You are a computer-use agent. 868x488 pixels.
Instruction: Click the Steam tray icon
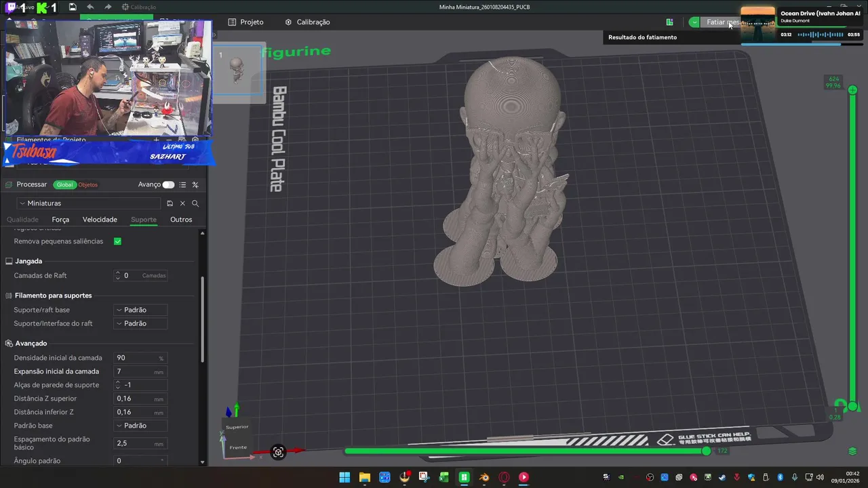click(x=722, y=477)
